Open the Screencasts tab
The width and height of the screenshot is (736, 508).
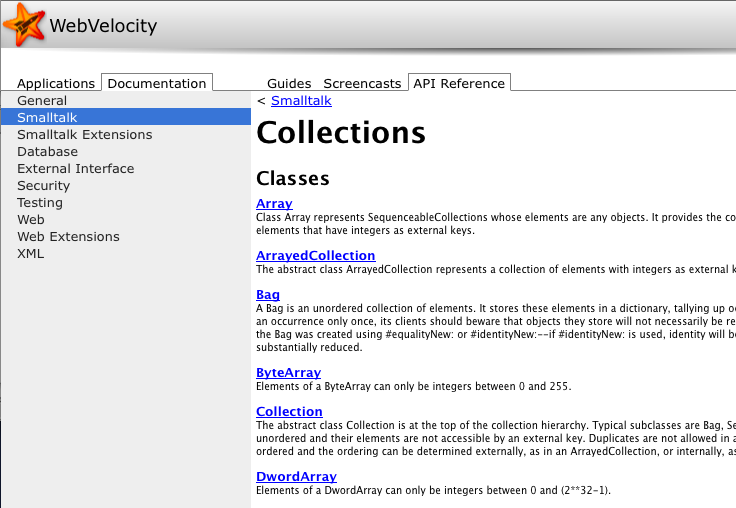click(x=362, y=83)
